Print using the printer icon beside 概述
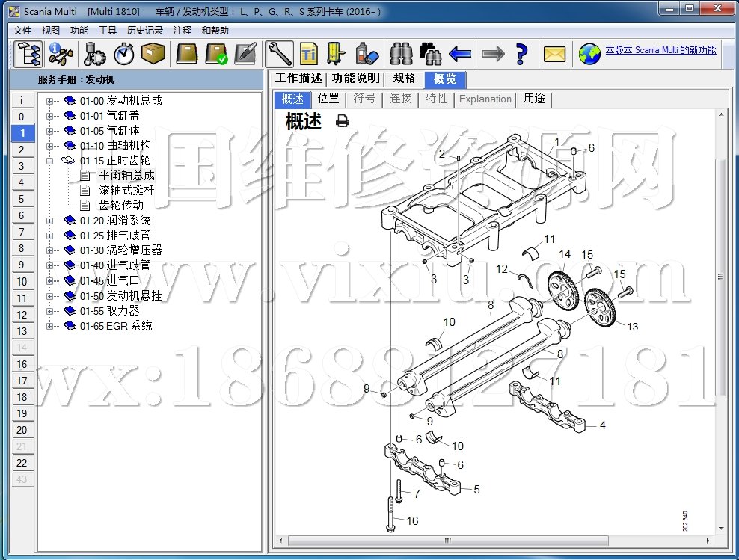 pos(342,121)
